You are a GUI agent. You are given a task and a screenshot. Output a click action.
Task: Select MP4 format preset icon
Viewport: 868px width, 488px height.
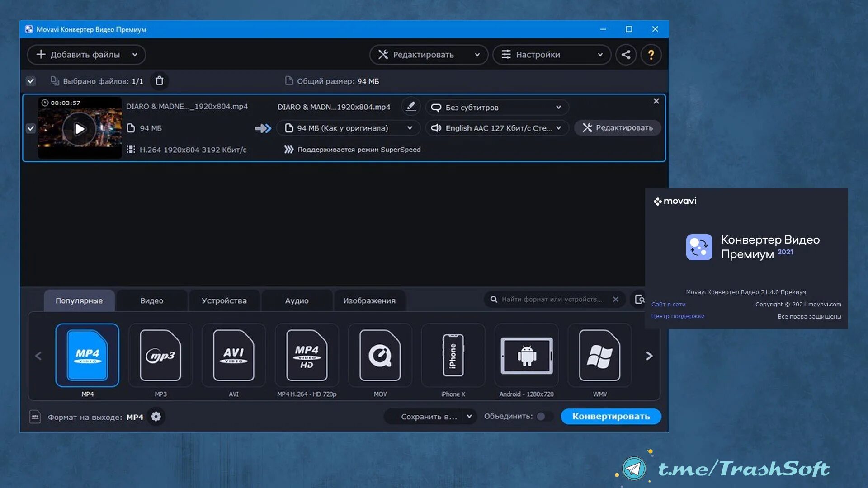(x=87, y=355)
